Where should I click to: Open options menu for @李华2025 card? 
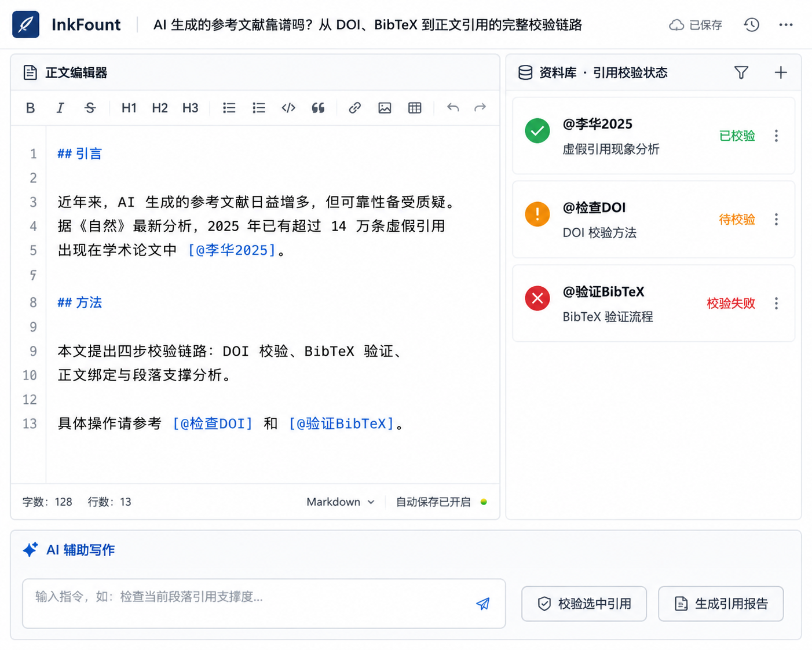coord(776,136)
